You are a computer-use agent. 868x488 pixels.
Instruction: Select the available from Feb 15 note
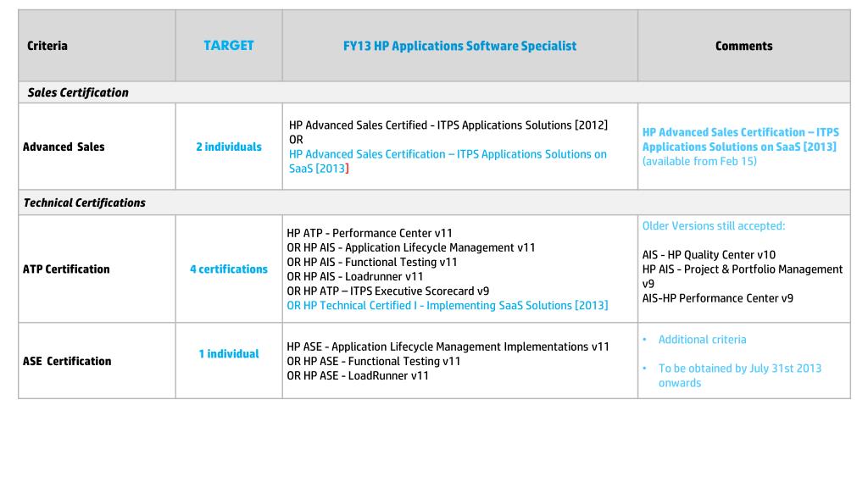click(x=699, y=161)
